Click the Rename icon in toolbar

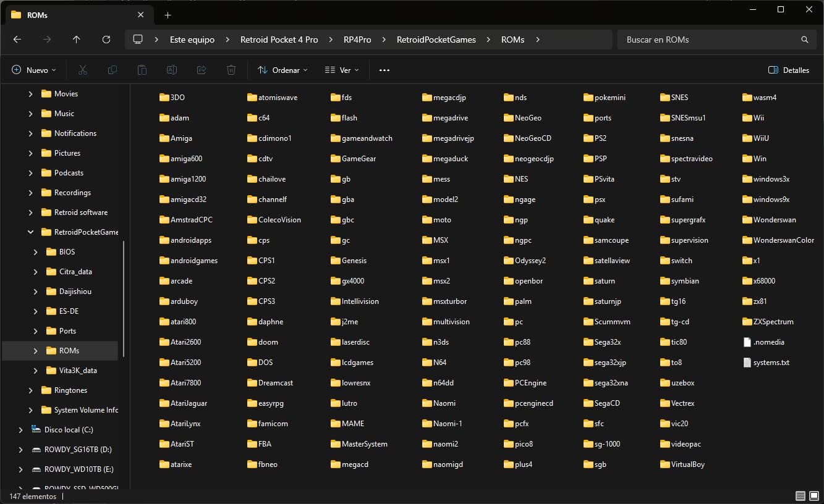pyautogui.click(x=172, y=70)
